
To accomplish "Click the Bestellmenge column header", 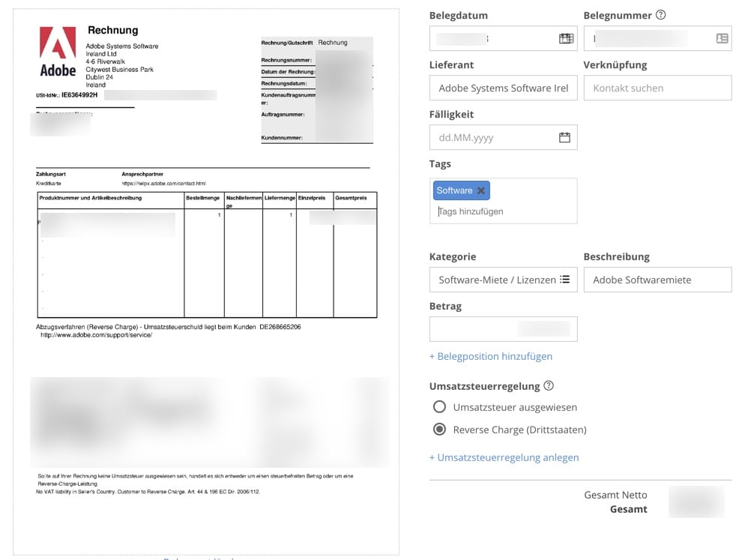I will tap(203, 198).
